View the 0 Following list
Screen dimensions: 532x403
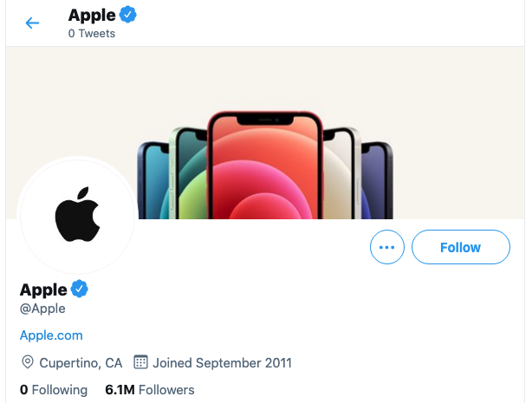pyautogui.click(x=53, y=390)
